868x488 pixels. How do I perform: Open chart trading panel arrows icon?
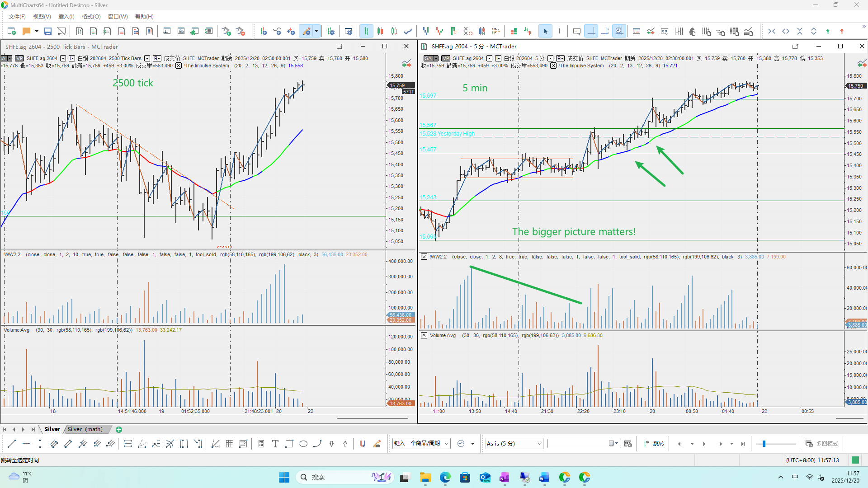click(651, 31)
